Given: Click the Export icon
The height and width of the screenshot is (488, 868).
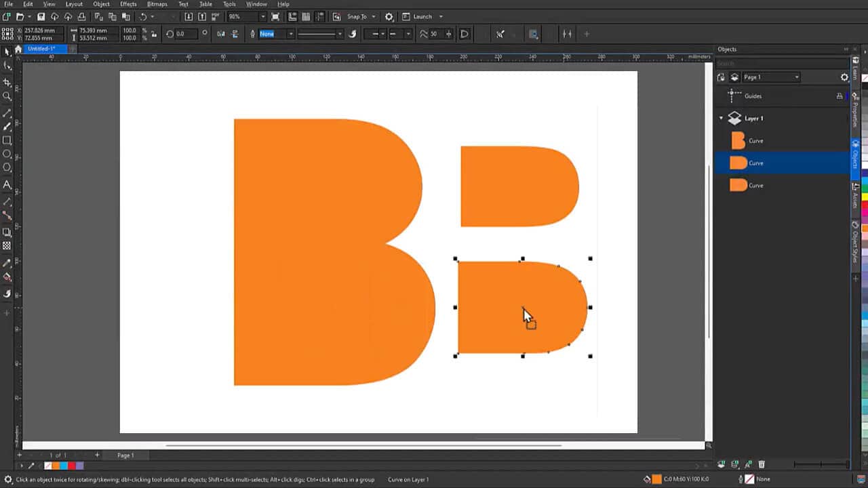Looking at the screenshot, I should [x=202, y=16].
